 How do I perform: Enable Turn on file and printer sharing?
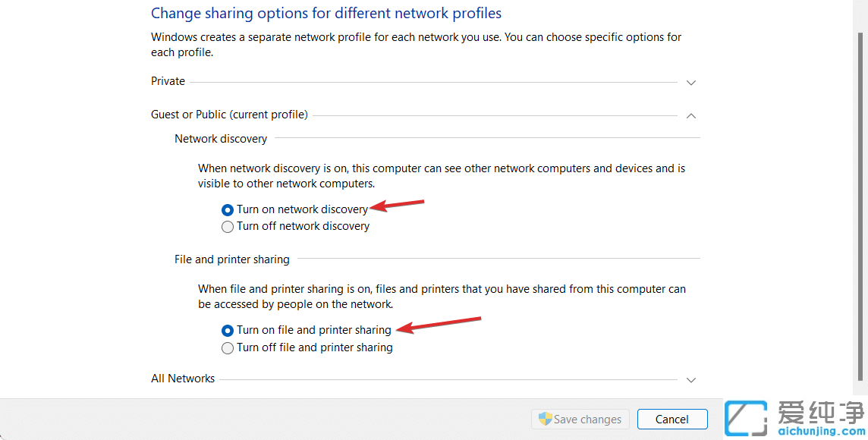pos(228,331)
